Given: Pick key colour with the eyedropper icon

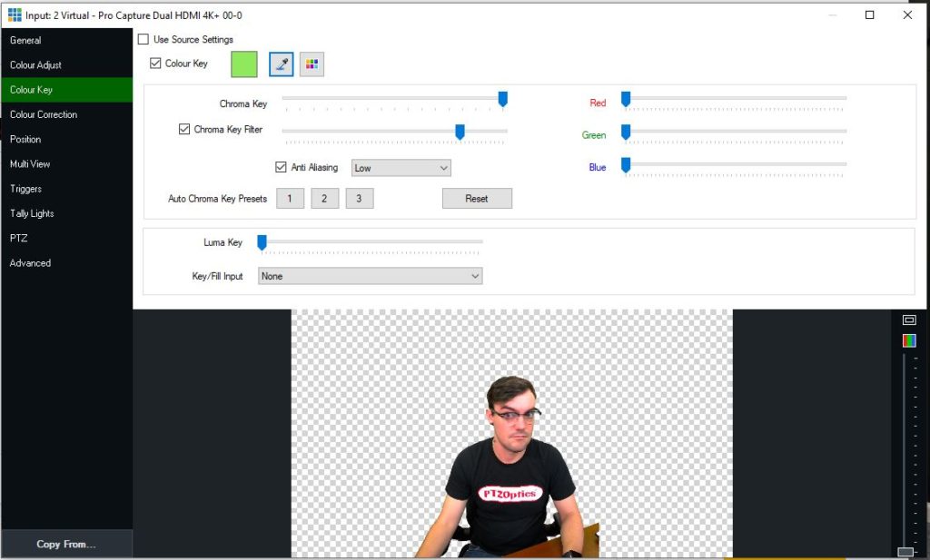Looking at the screenshot, I should pyautogui.click(x=281, y=64).
